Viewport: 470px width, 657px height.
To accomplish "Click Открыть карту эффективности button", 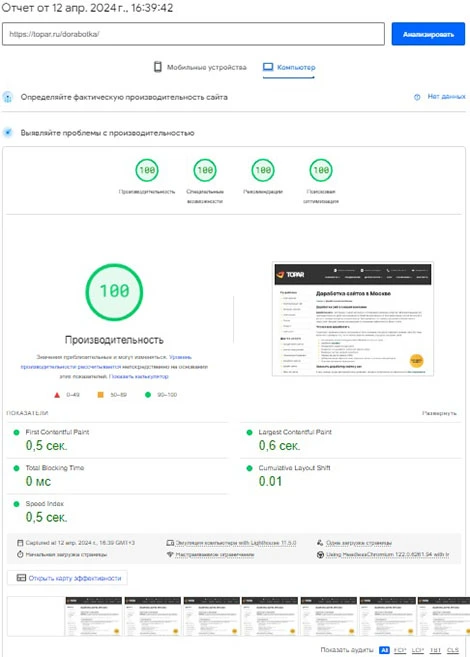I will [67, 578].
